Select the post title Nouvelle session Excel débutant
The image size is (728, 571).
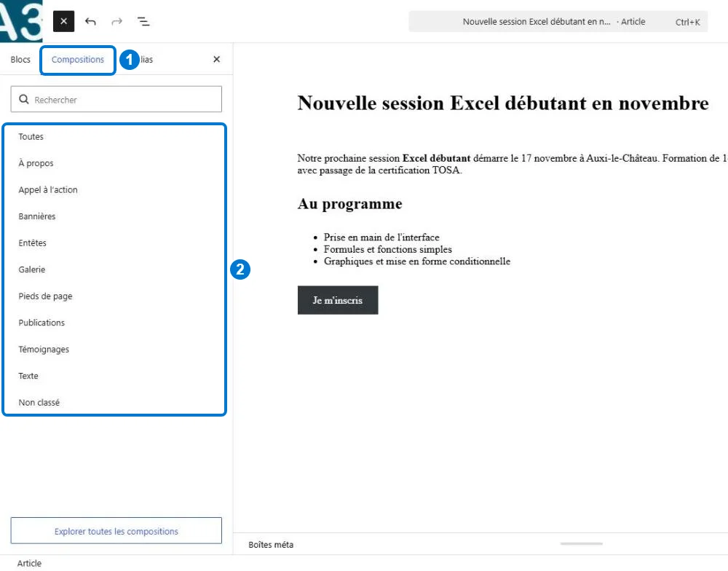[x=503, y=103]
